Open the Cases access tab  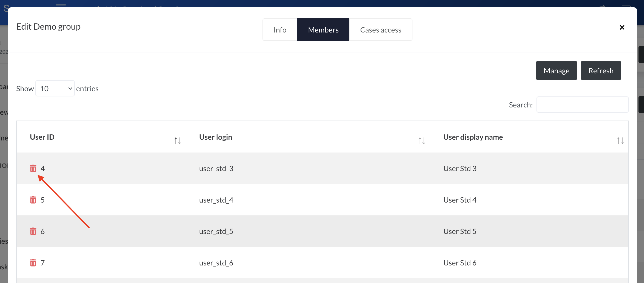click(x=381, y=30)
